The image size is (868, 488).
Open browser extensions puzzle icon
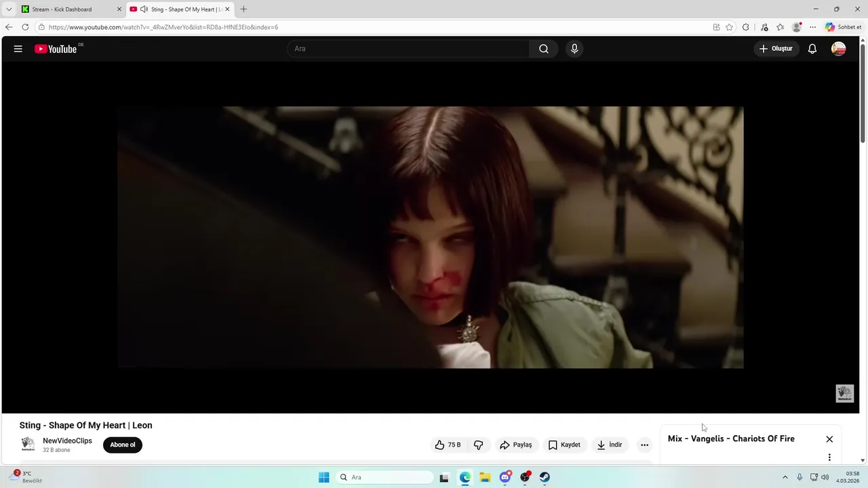[x=746, y=27]
